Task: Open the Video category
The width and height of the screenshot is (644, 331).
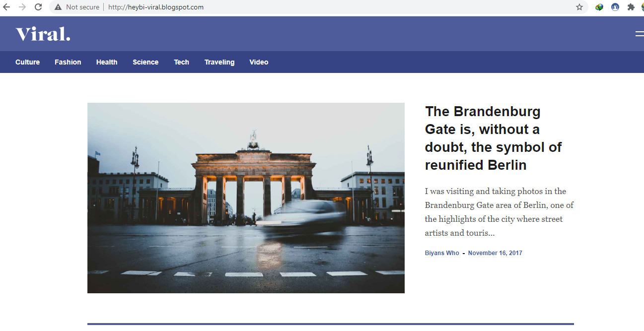Action: click(x=259, y=62)
